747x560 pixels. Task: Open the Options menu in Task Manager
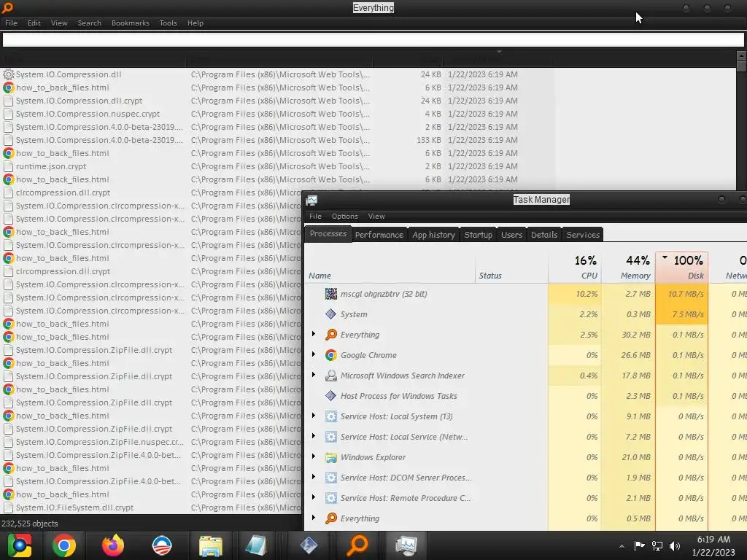click(x=344, y=216)
